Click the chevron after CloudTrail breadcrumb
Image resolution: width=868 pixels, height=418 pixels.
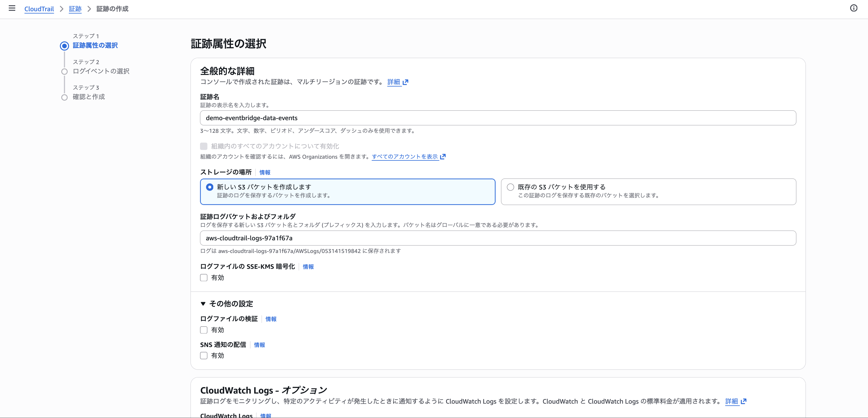point(62,9)
